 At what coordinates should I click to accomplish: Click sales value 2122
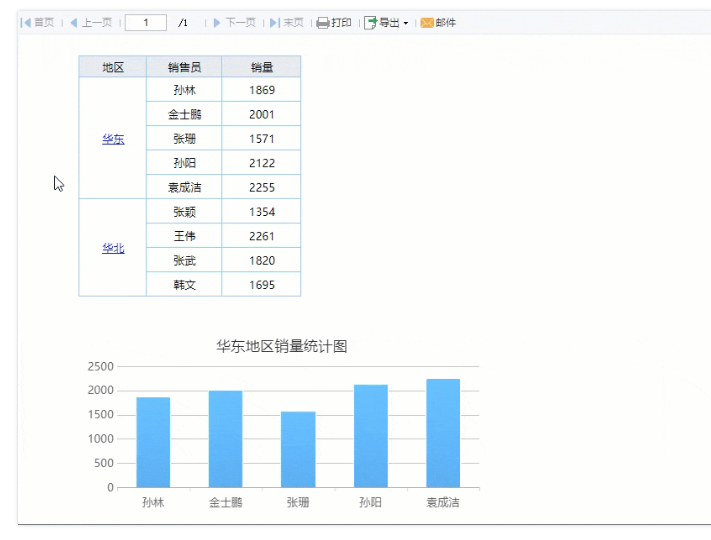coord(262,163)
